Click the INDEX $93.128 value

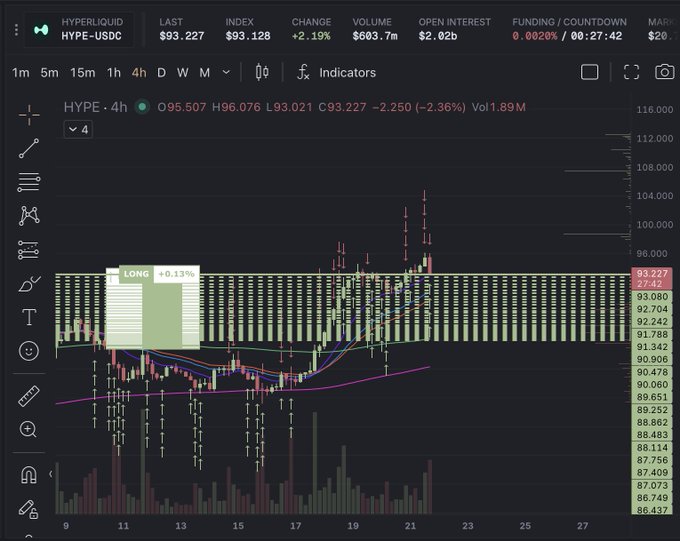coord(248,36)
